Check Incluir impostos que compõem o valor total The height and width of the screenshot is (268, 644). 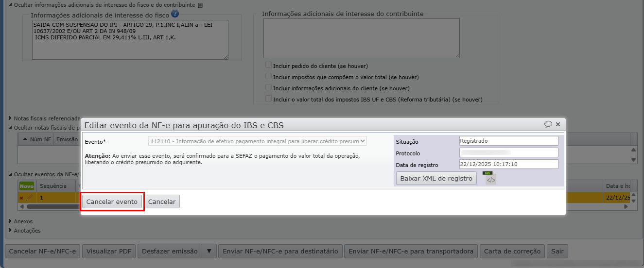pos(268,76)
